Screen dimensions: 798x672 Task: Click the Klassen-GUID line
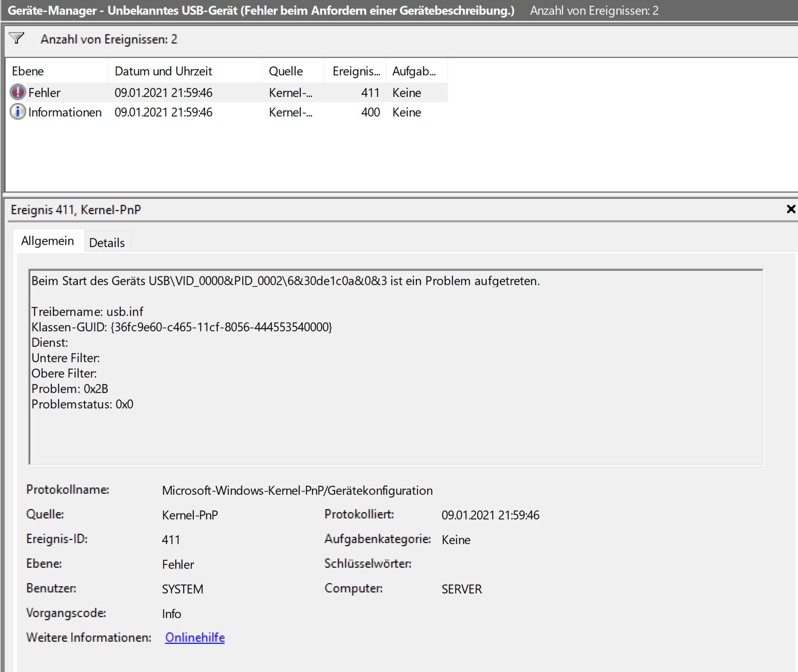click(x=182, y=327)
